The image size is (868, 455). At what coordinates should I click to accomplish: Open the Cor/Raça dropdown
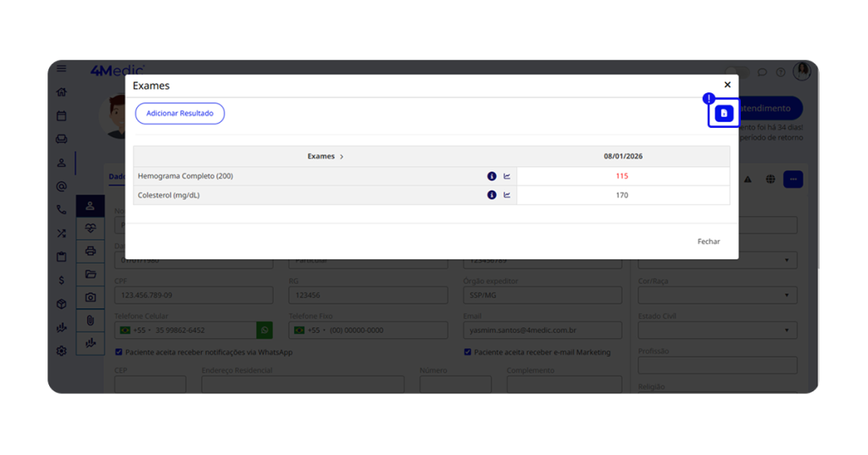tap(717, 296)
